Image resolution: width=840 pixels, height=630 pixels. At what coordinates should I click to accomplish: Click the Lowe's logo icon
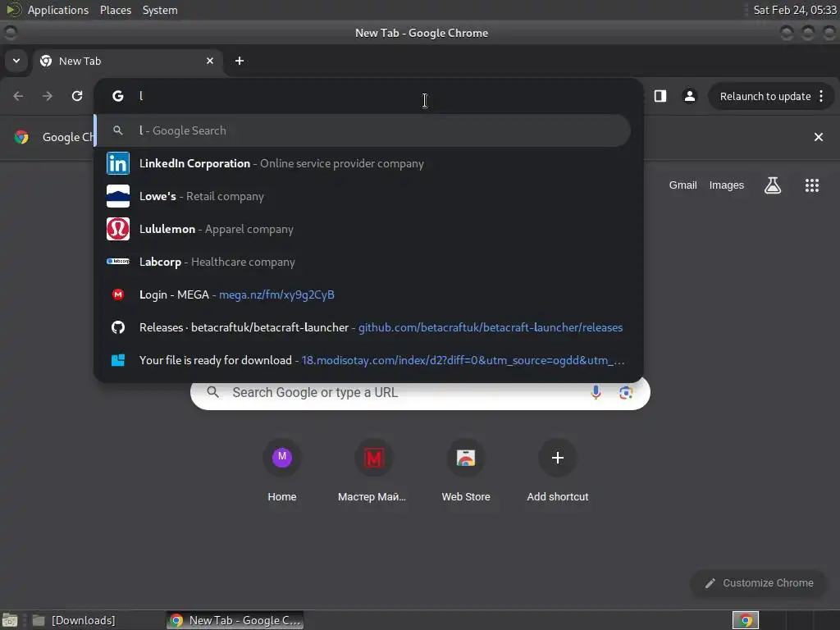coord(118,196)
